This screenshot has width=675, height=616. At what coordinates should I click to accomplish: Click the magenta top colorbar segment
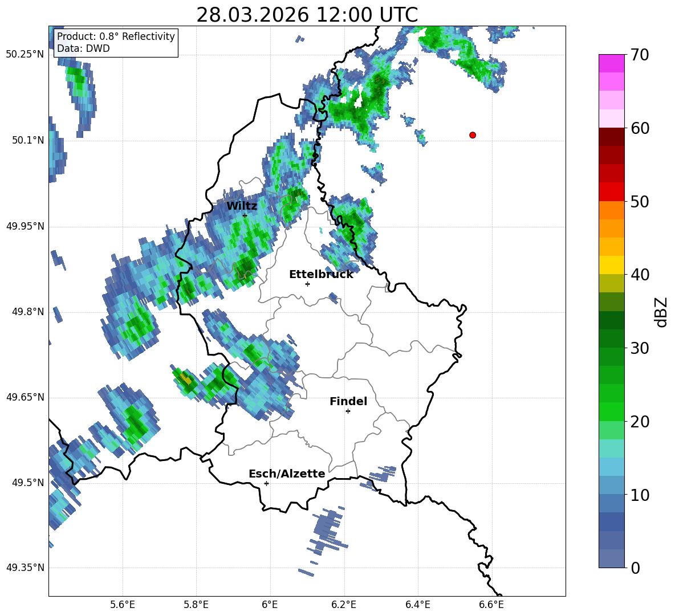click(611, 63)
